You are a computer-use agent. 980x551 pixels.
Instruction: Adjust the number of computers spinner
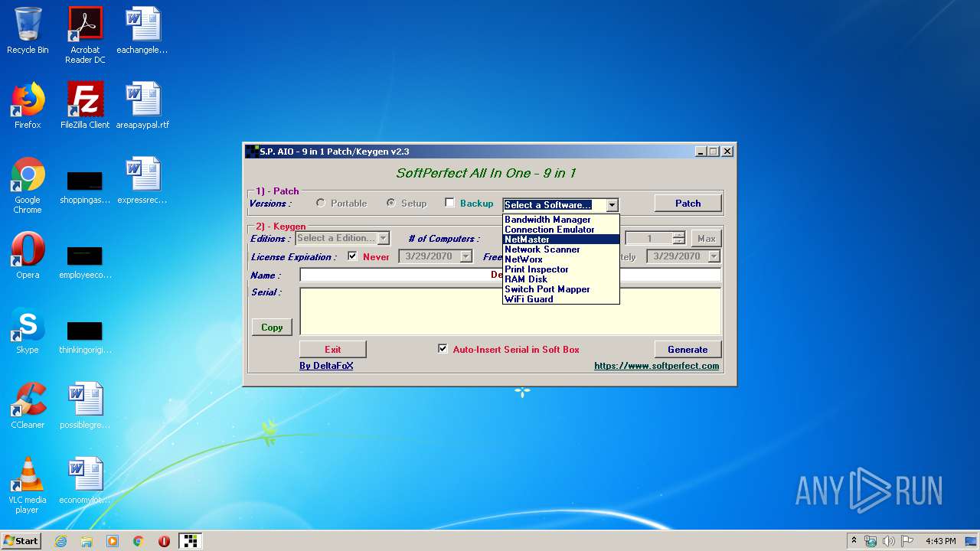coord(678,238)
